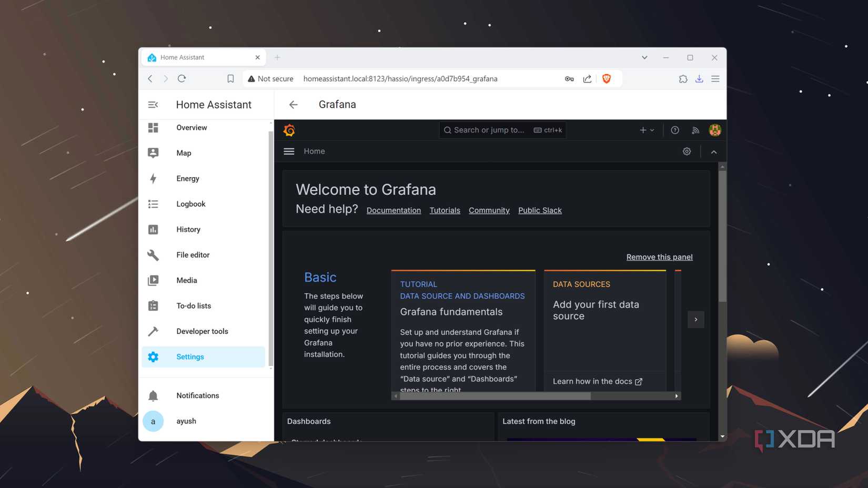Open the Grafana Documentation link
Viewport: 868px width, 488px height.
393,210
